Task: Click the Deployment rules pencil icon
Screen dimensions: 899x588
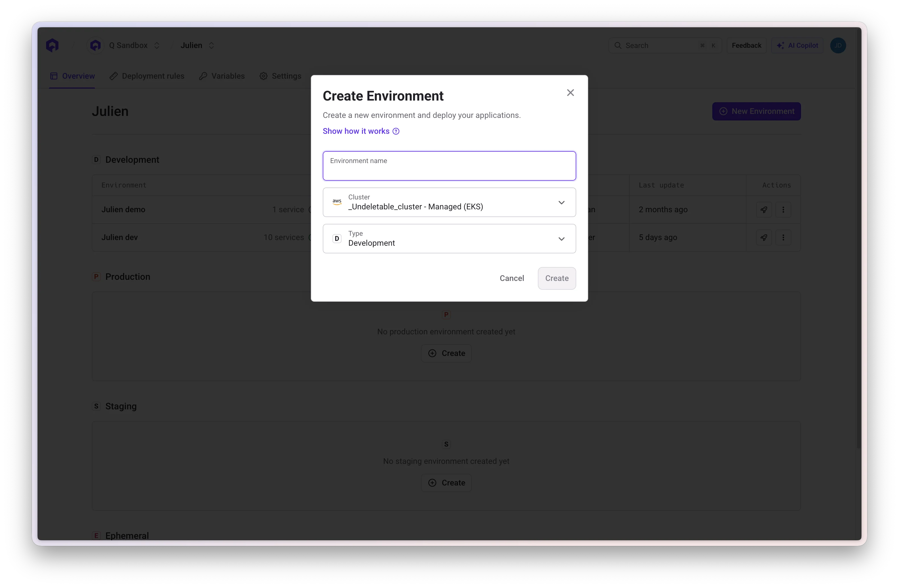Action: tap(113, 76)
